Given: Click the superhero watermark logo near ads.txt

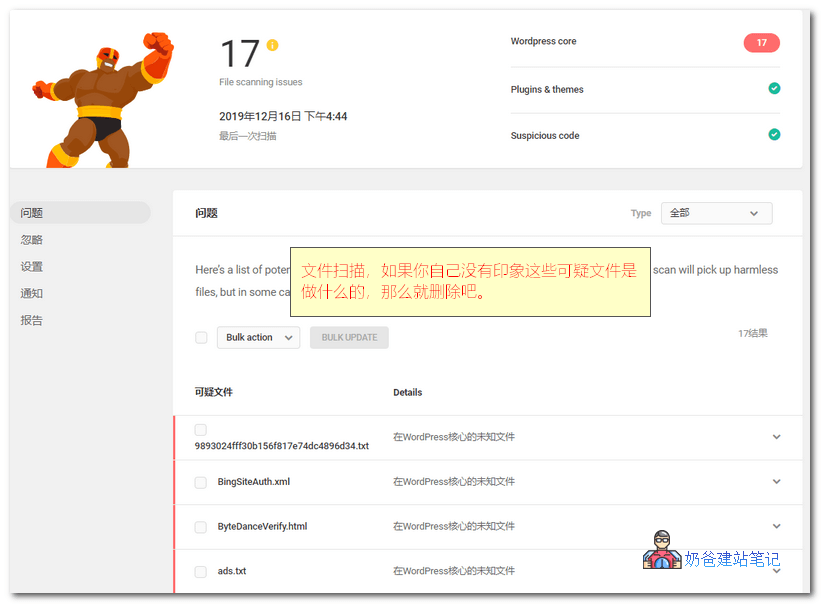Looking at the screenshot, I should 662,551.
